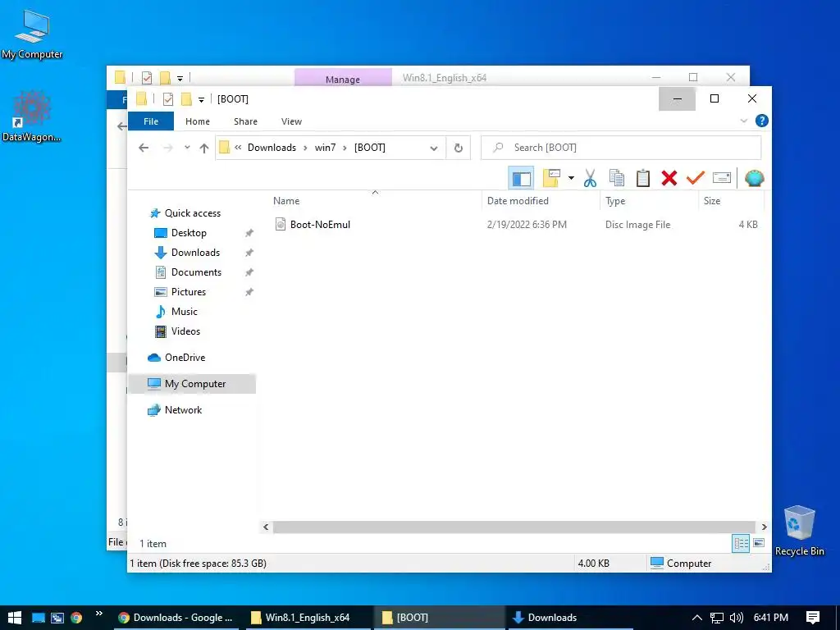Refresh the [BOOT] folder view
Screen dimensions: 840x630
pyautogui.click(x=458, y=148)
